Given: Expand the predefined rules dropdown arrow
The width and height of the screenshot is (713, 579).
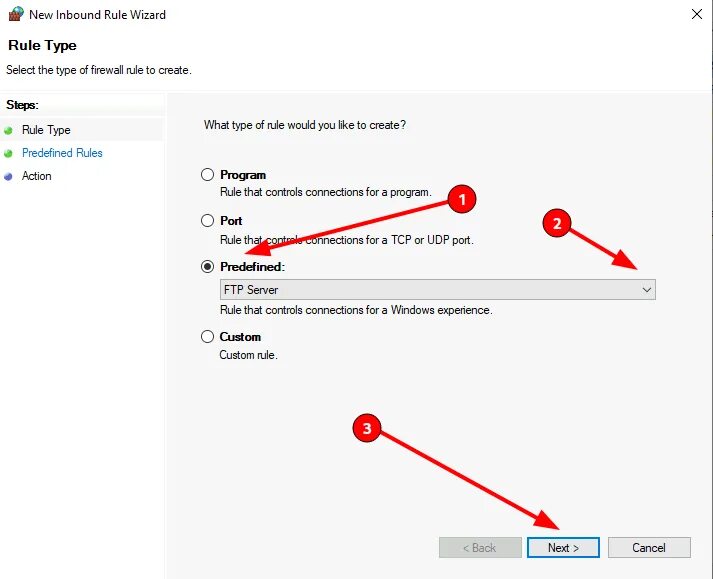Looking at the screenshot, I should (x=646, y=290).
